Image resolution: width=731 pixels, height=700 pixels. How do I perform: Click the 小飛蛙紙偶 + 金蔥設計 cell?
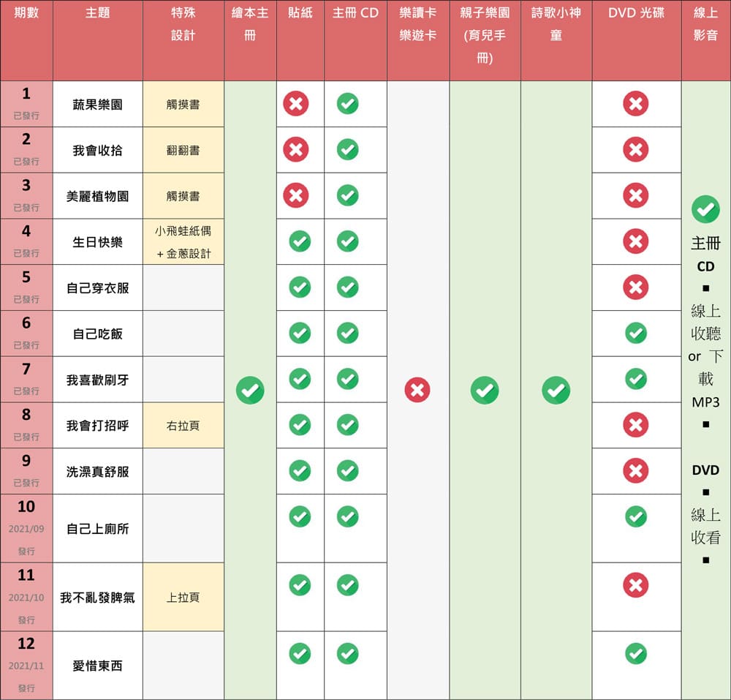[x=183, y=241]
